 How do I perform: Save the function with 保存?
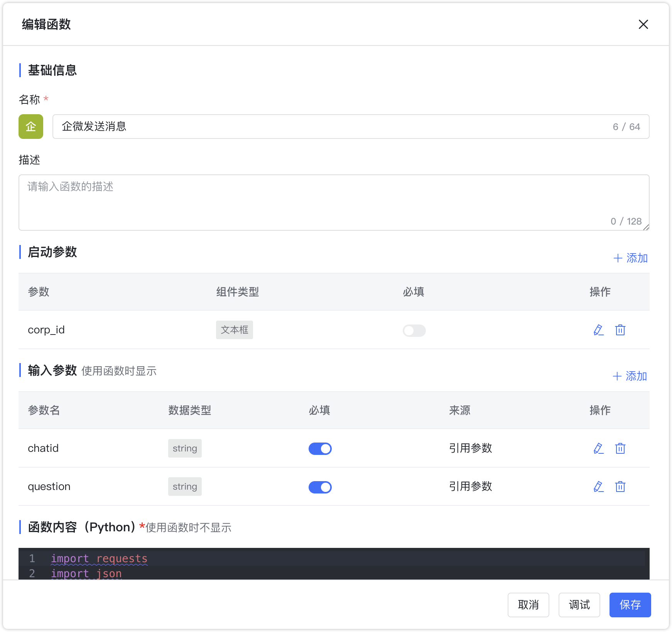(630, 605)
